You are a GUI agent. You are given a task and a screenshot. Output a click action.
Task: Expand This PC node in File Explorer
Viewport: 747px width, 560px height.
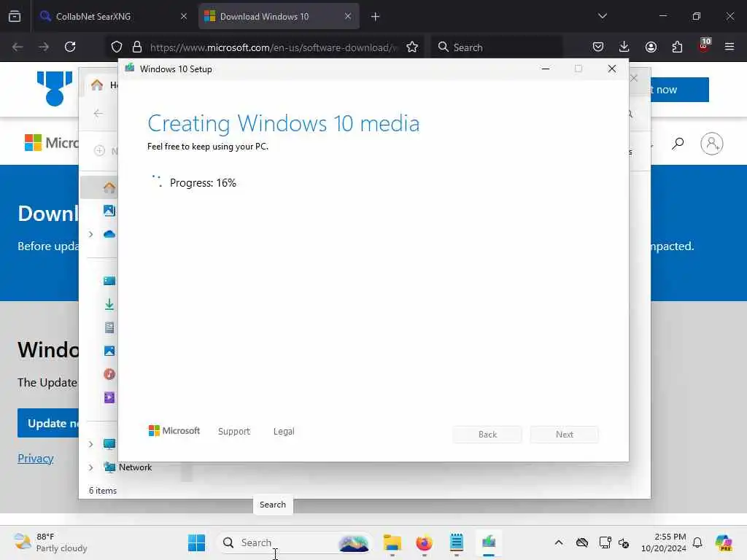click(90, 444)
